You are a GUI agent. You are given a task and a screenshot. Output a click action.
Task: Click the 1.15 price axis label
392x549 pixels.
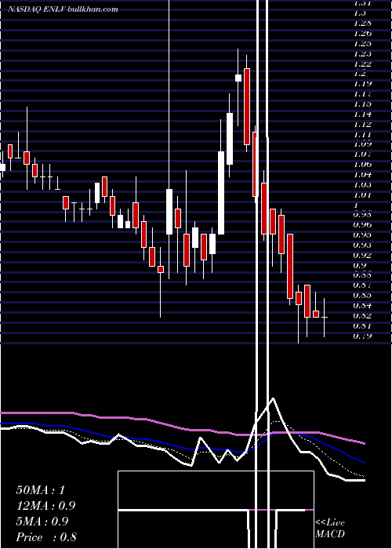(362, 104)
